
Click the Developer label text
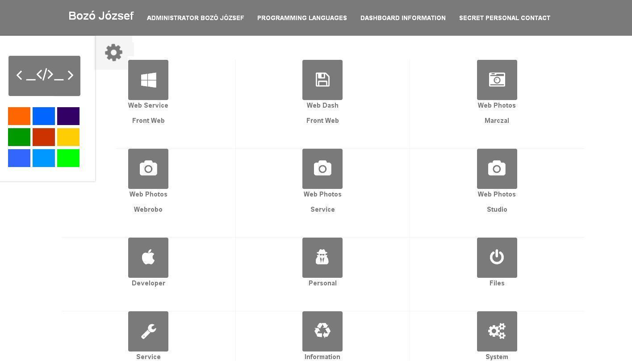[148, 283]
